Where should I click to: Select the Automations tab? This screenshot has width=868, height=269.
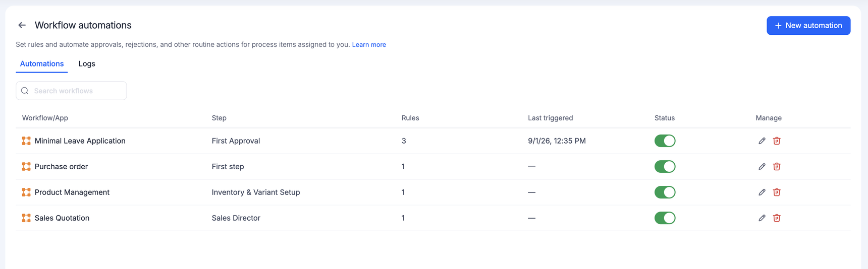point(42,64)
